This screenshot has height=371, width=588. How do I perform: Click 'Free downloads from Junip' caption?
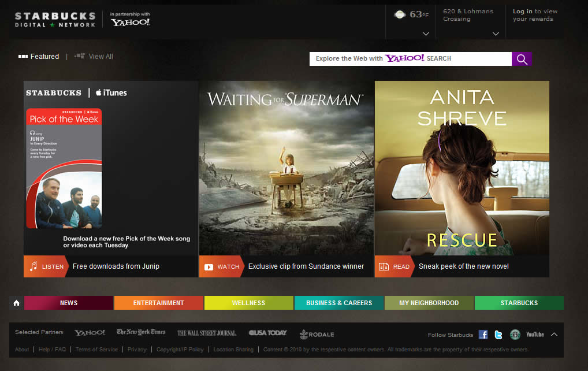tap(116, 266)
